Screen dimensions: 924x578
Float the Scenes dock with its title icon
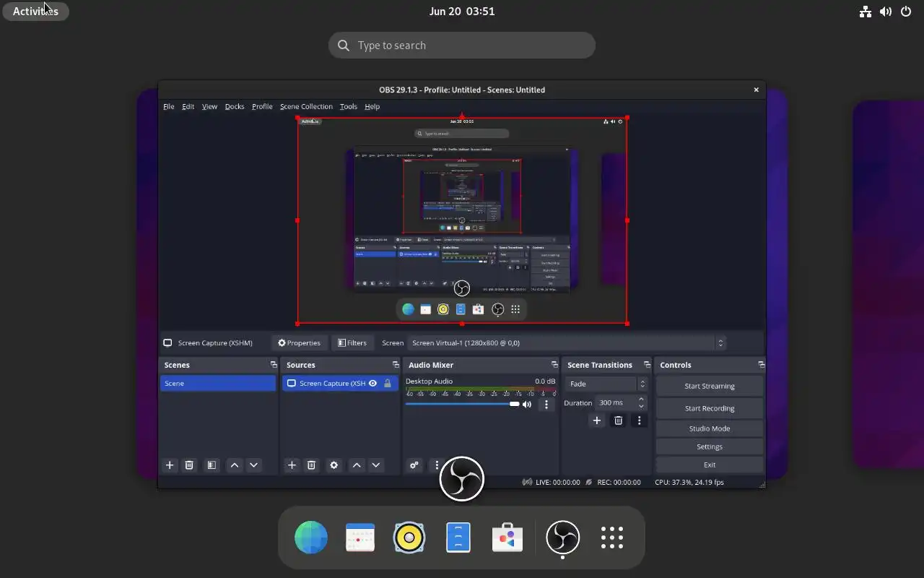coord(274,365)
